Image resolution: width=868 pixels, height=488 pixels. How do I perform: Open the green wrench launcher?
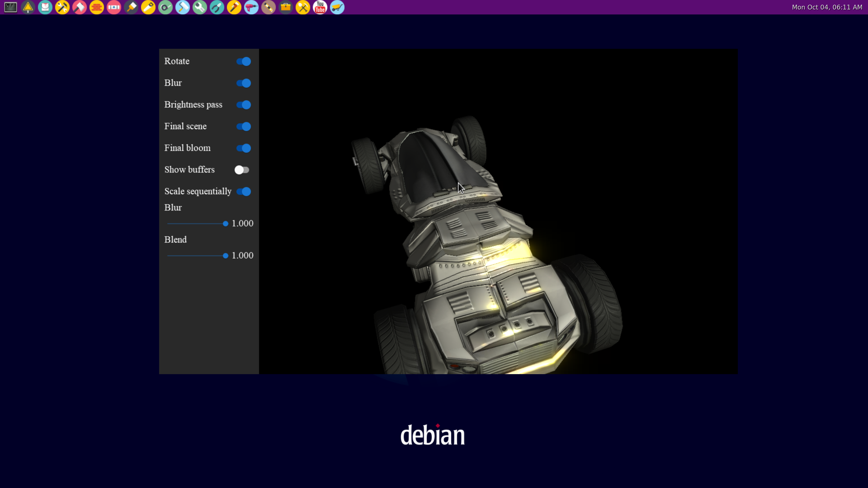point(200,7)
